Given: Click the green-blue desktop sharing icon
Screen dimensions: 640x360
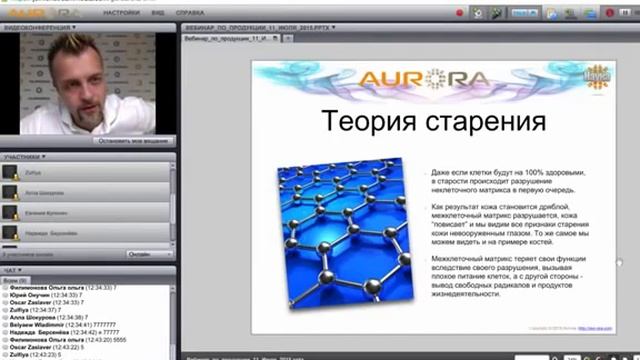Looking at the screenshot, I should coord(590,13).
